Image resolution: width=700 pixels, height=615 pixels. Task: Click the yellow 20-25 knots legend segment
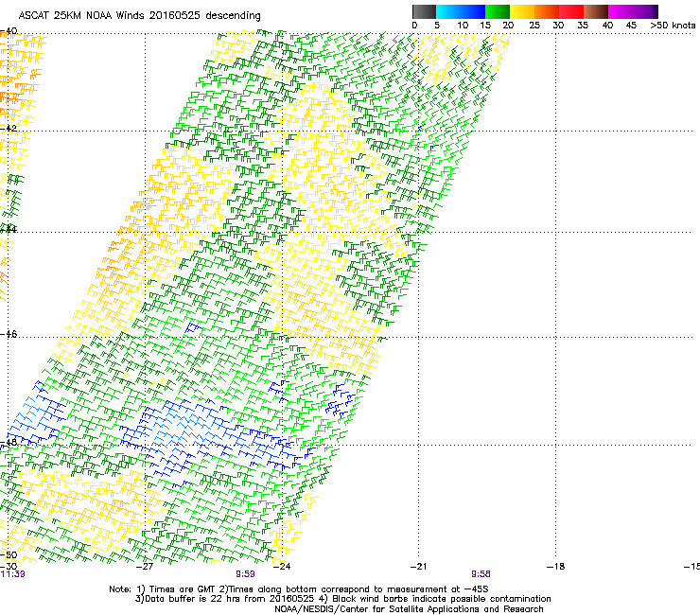[522, 11]
